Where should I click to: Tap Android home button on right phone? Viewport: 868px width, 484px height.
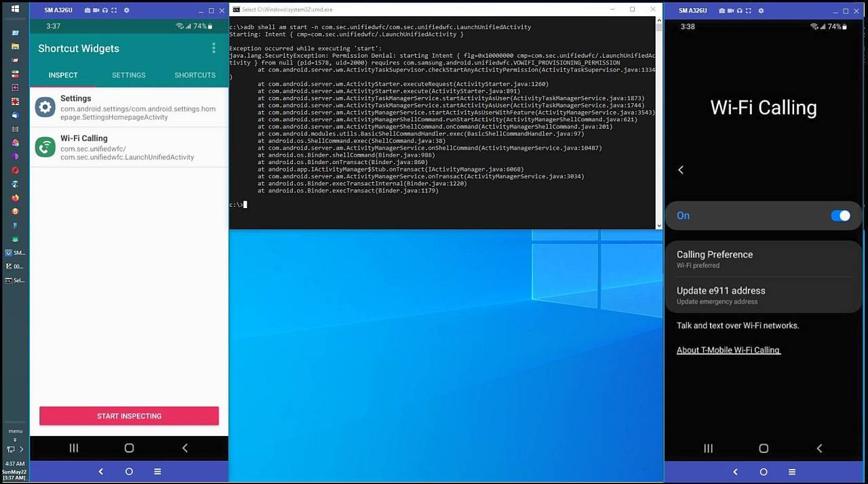pos(764,448)
